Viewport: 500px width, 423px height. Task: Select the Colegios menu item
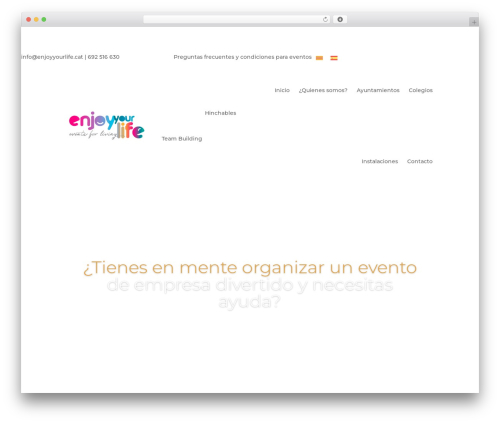(x=421, y=90)
